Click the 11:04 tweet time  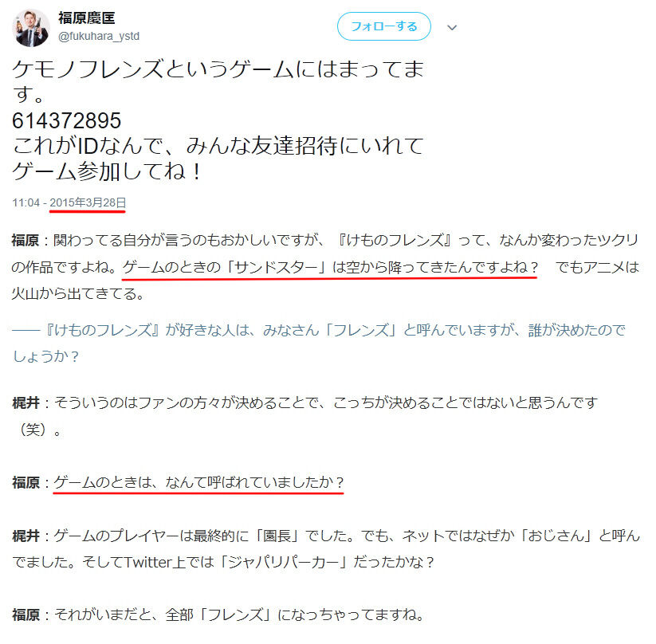pyautogui.click(x=26, y=203)
